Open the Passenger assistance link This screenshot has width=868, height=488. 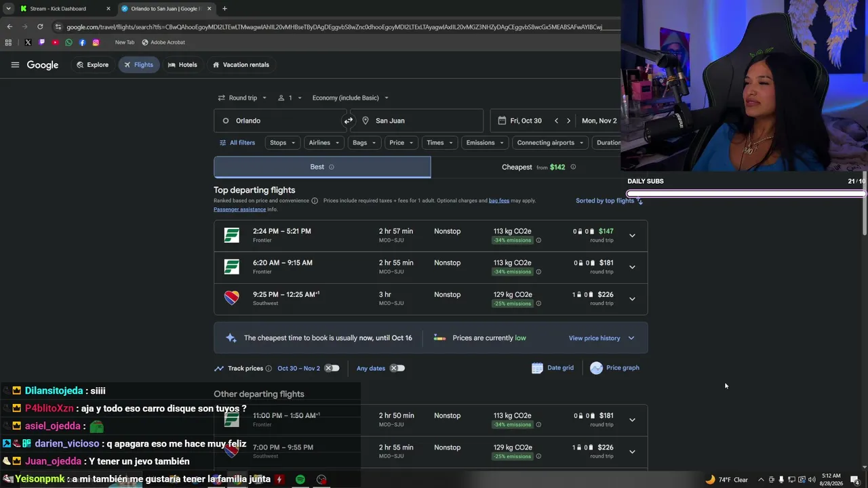coord(239,209)
